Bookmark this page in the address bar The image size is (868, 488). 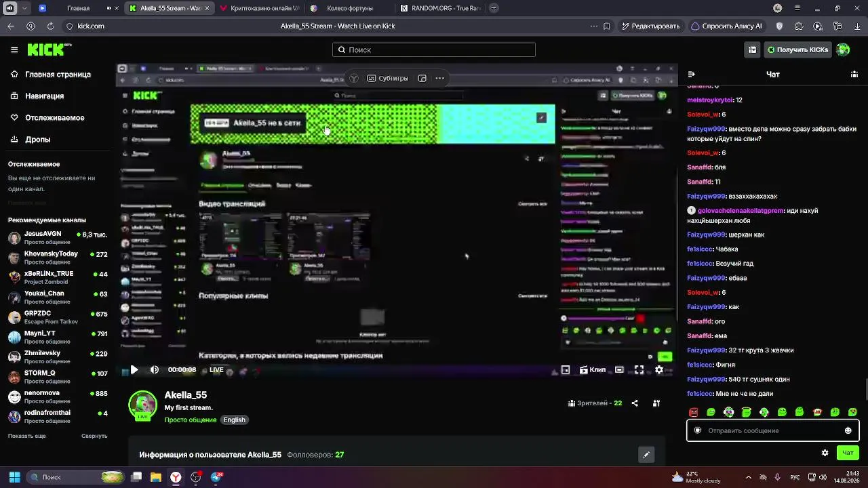(x=606, y=26)
